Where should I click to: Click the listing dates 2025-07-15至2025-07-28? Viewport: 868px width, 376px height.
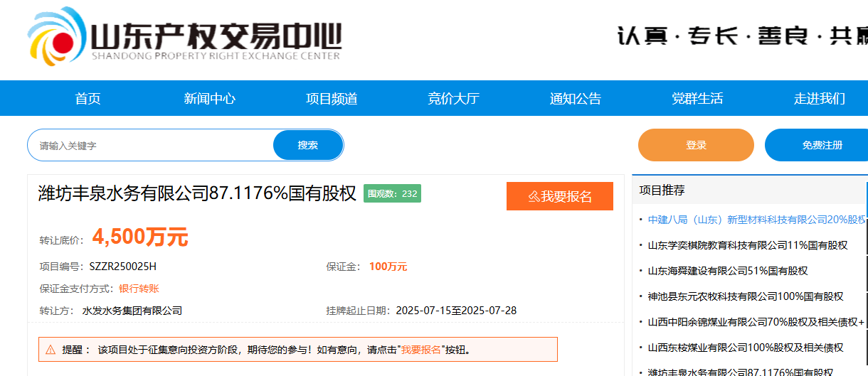[456, 311]
